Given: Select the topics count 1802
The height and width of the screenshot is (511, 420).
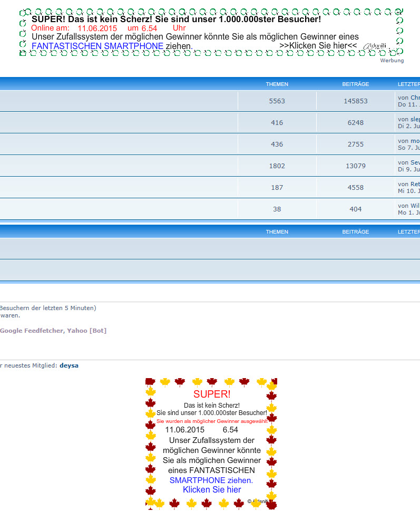Looking at the screenshot, I should tap(277, 166).
